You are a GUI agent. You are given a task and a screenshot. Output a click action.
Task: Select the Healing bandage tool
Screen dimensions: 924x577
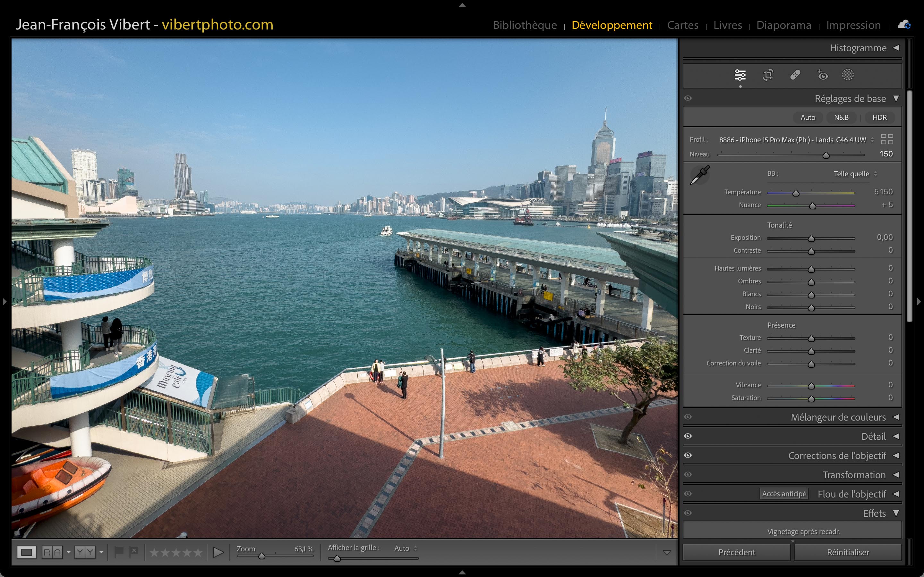795,75
